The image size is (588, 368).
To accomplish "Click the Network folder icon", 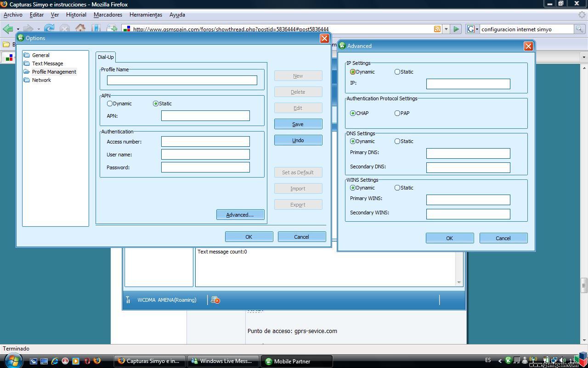I will [27, 80].
